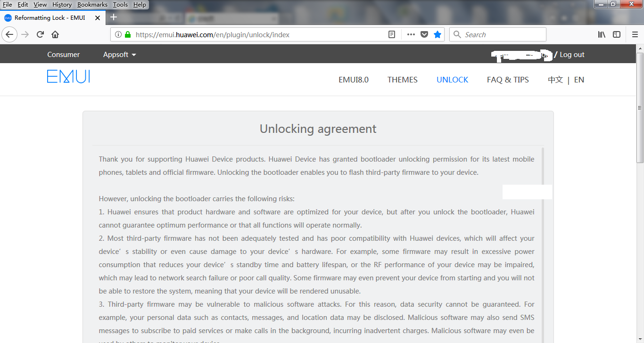Toggle Reader View icon in address bar
The height and width of the screenshot is (343, 644).
[392, 34]
